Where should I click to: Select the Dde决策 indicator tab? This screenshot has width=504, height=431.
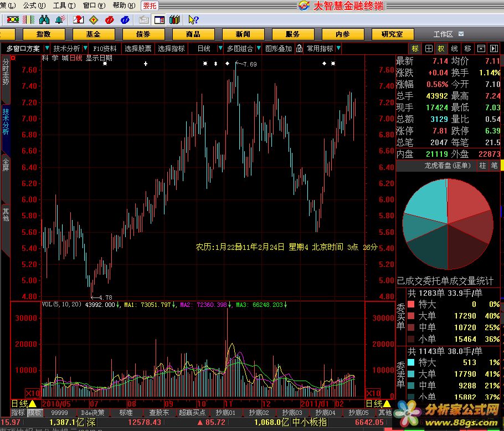click(92, 412)
